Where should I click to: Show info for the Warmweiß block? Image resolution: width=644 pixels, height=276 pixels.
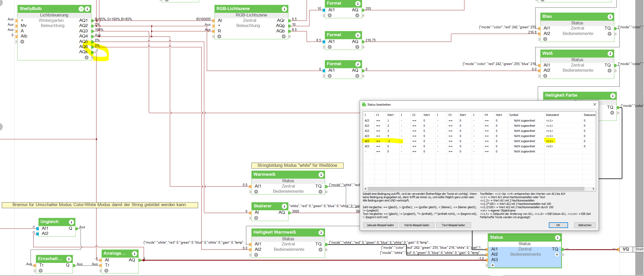pos(321,175)
